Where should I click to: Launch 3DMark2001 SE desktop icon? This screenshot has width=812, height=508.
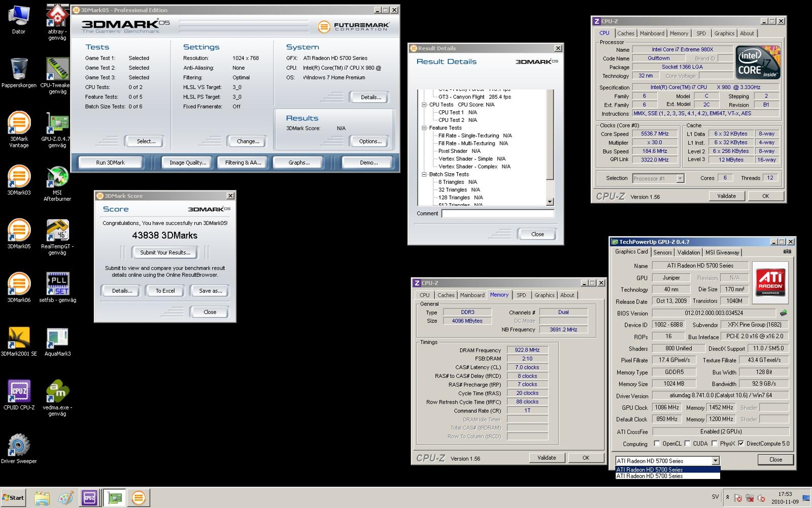click(x=19, y=341)
